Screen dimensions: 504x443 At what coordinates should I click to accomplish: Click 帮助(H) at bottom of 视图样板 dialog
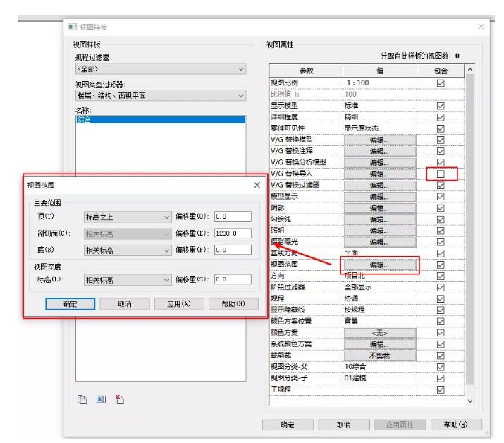coord(456,425)
